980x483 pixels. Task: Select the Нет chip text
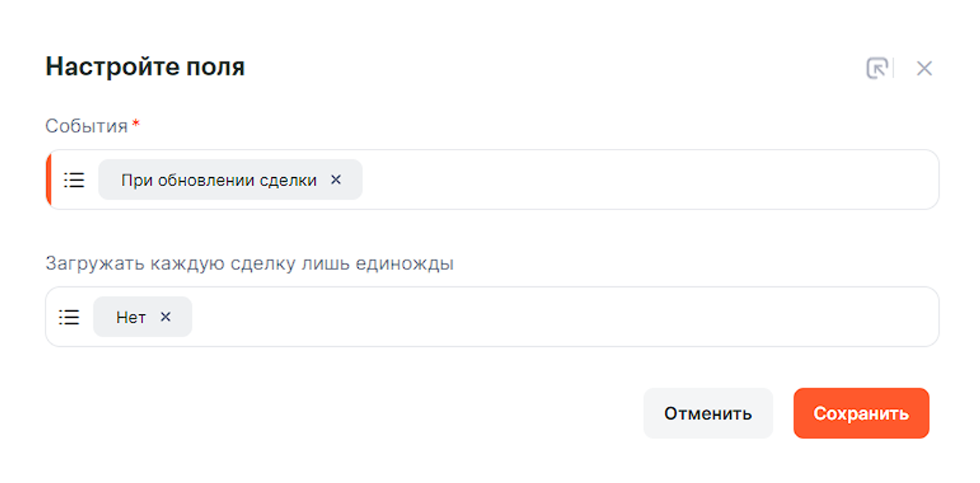[x=130, y=317]
